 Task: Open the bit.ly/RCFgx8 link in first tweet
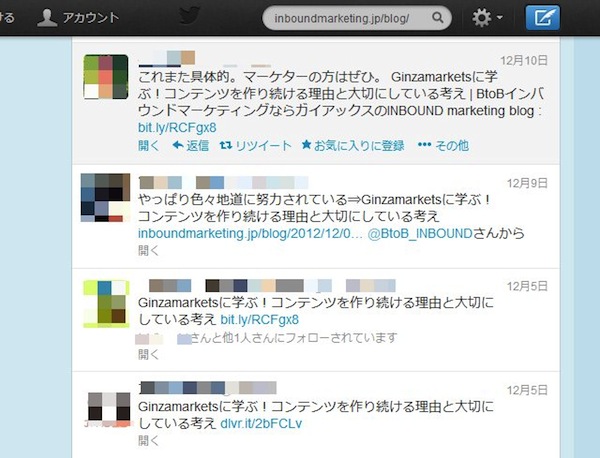click(177, 127)
